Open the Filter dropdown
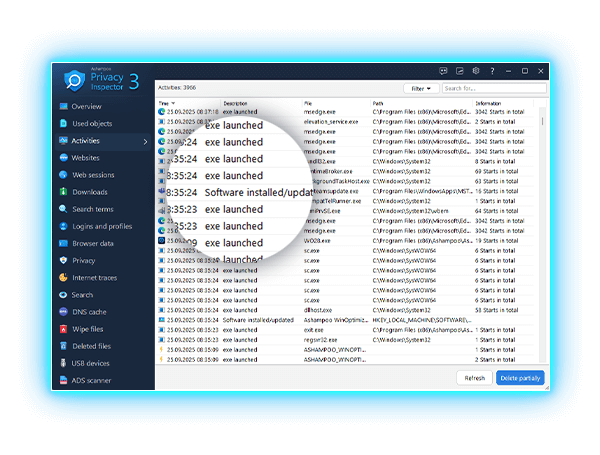The height and width of the screenshot is (455, 600). pos(420,88)
